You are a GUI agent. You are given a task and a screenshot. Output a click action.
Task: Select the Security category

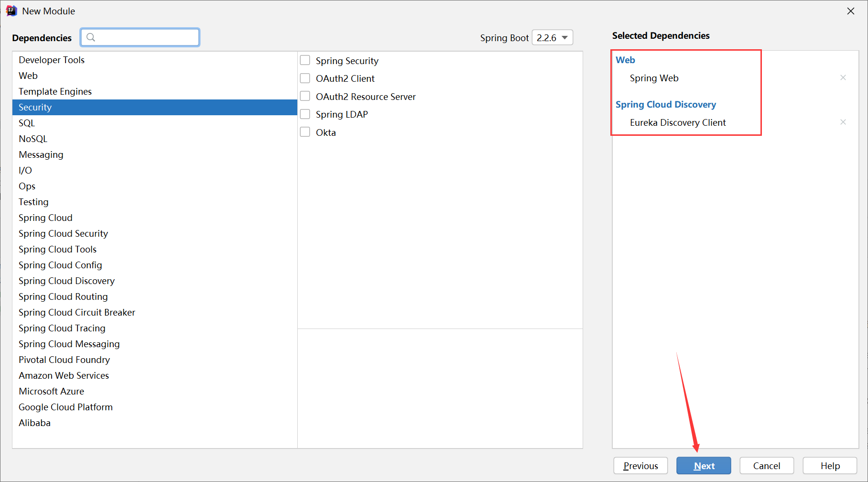click(x=155, y=107)
